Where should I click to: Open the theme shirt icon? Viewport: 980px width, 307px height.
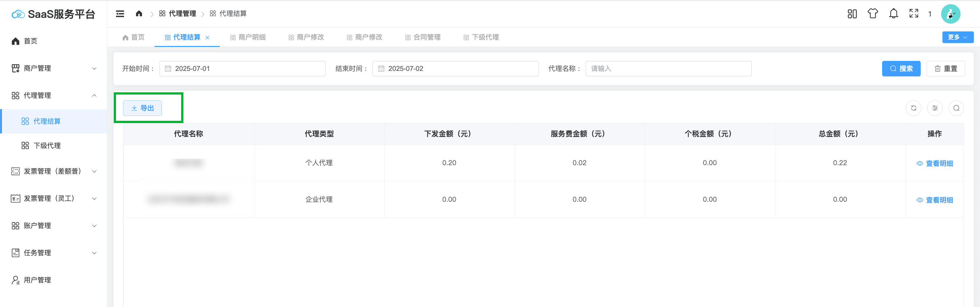click(x=872, y=14)
